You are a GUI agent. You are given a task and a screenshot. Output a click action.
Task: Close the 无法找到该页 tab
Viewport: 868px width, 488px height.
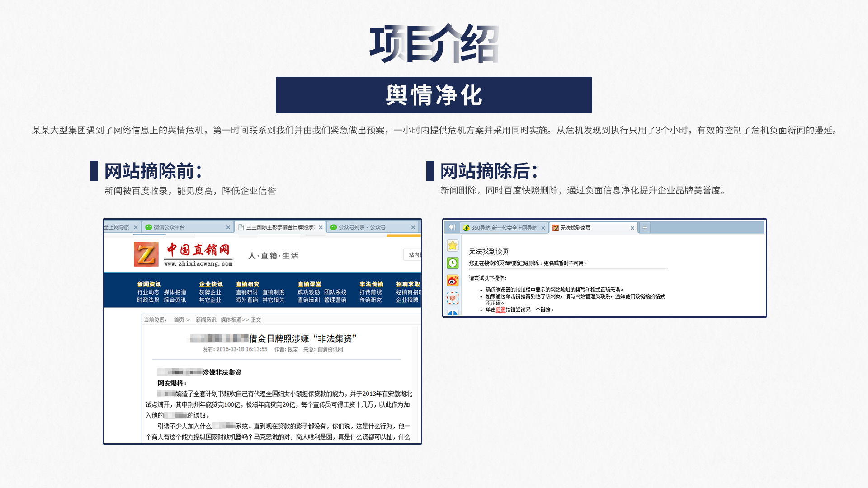[x=632, y=228]
